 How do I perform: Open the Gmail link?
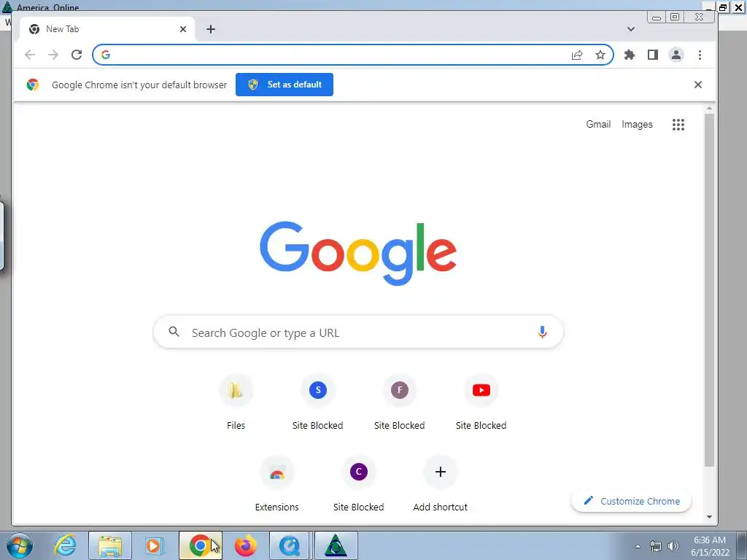pos(598,124)
